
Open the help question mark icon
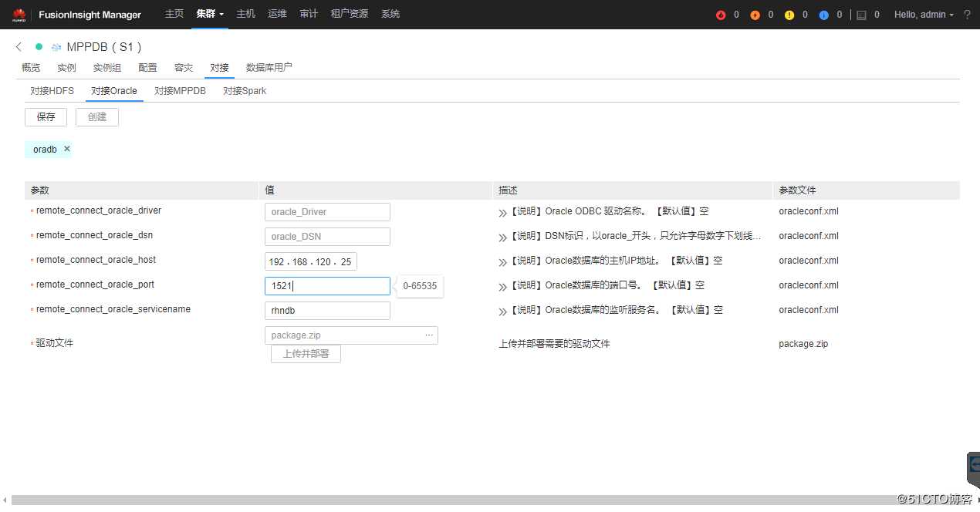(967, 15)
